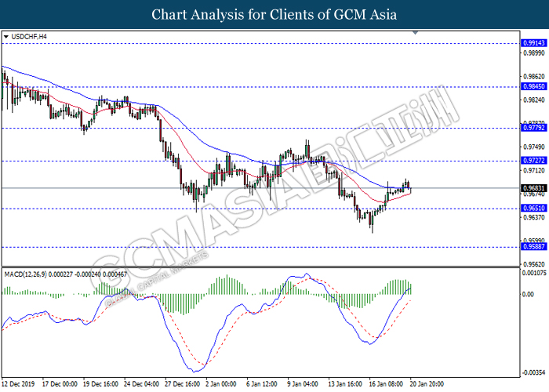
Task: Select the 0.95887 price level tag
Action: click(x=533, y=246)
